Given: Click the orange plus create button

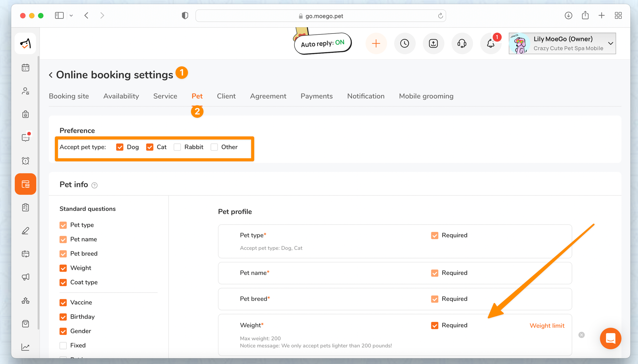Looking at the screenshot, I should pyautogui.click(x=376, y=43).
